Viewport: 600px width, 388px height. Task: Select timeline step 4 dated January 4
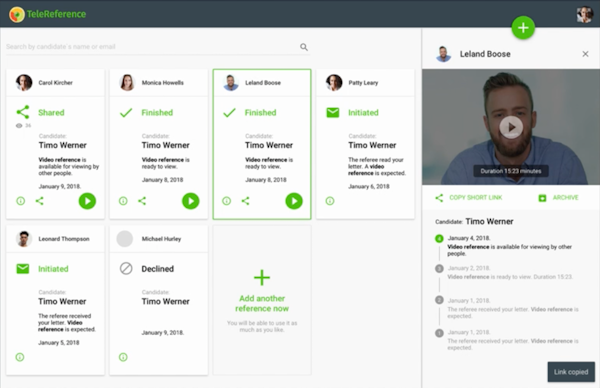pos(439,239)
